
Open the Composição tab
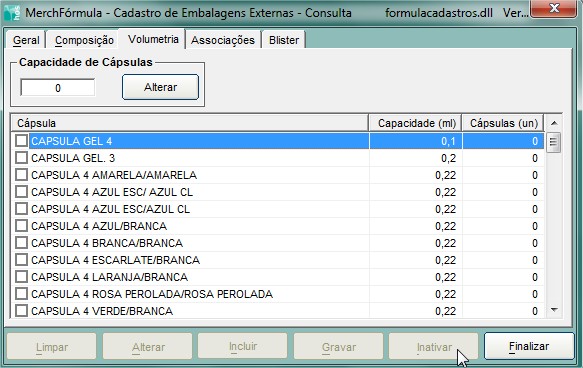click(84, 40)
